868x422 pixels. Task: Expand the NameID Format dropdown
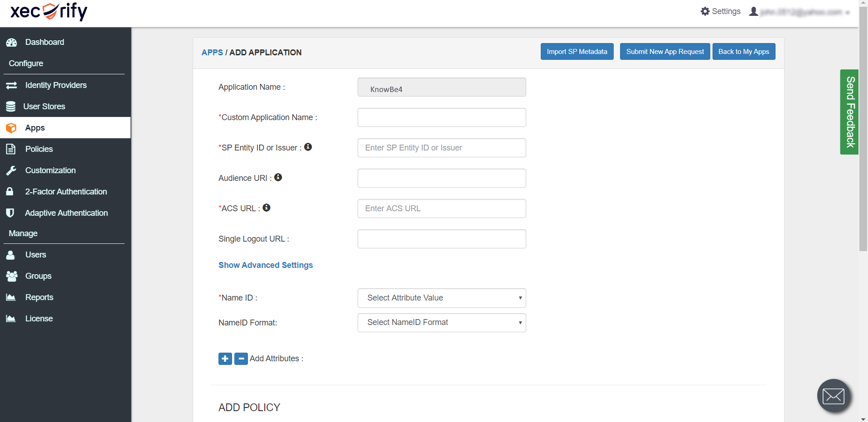pyautogui.click(x=441, y=322)
